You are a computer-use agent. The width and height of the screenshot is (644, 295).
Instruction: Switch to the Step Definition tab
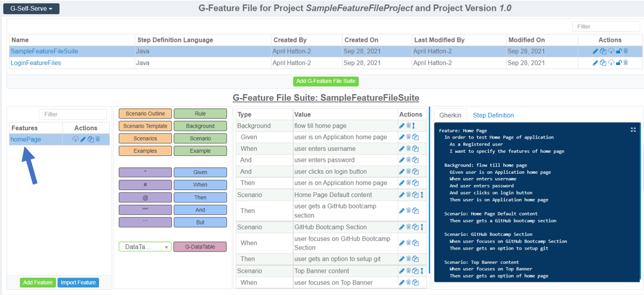click(x=493, y=115)
